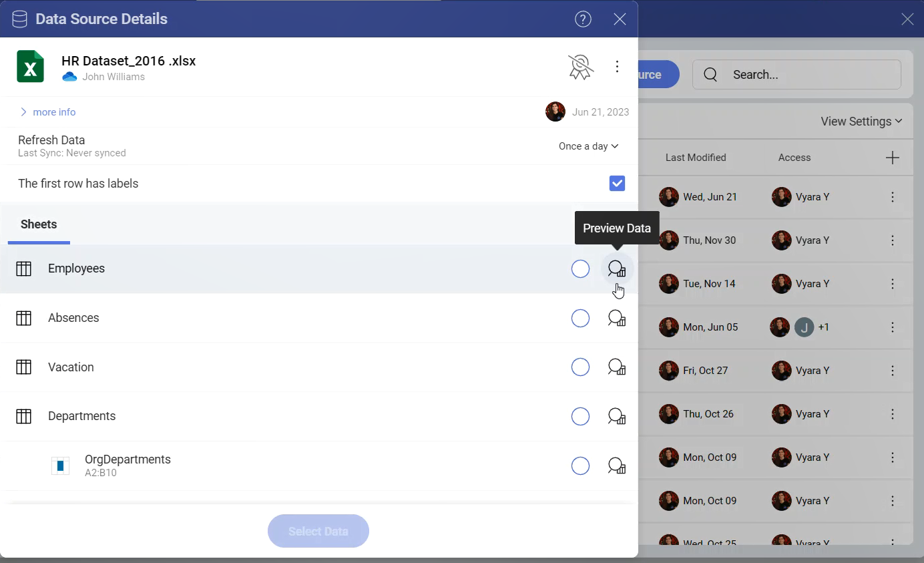Click the OrgDepartments A2:B10 label
Viewport: 924px width, 563px height.
[128, 465]
